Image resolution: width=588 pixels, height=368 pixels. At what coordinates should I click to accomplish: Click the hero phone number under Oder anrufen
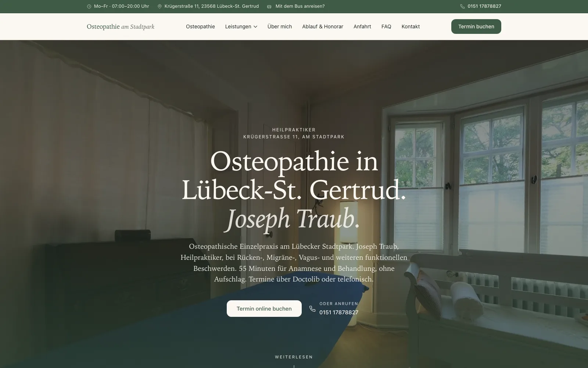339,312
